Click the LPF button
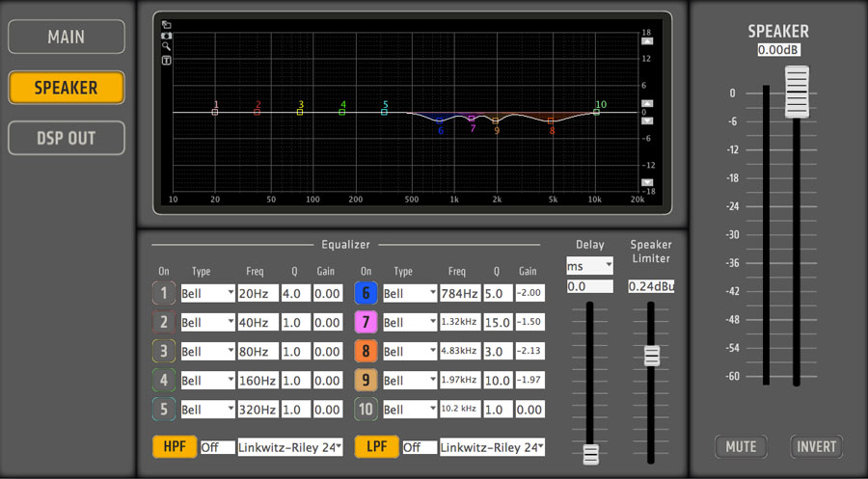This screenshot has width=868, height=479. [x=376, y=446]
